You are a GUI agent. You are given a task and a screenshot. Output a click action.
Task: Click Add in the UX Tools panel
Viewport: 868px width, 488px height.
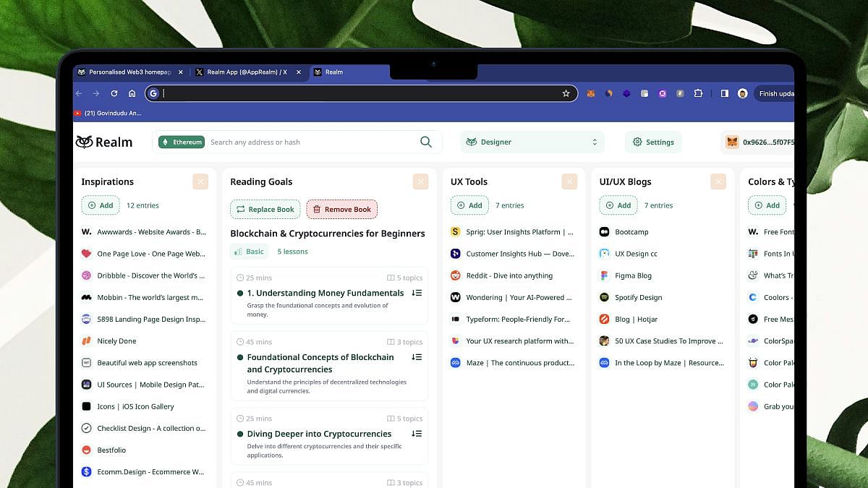click(x=469, y=205)
